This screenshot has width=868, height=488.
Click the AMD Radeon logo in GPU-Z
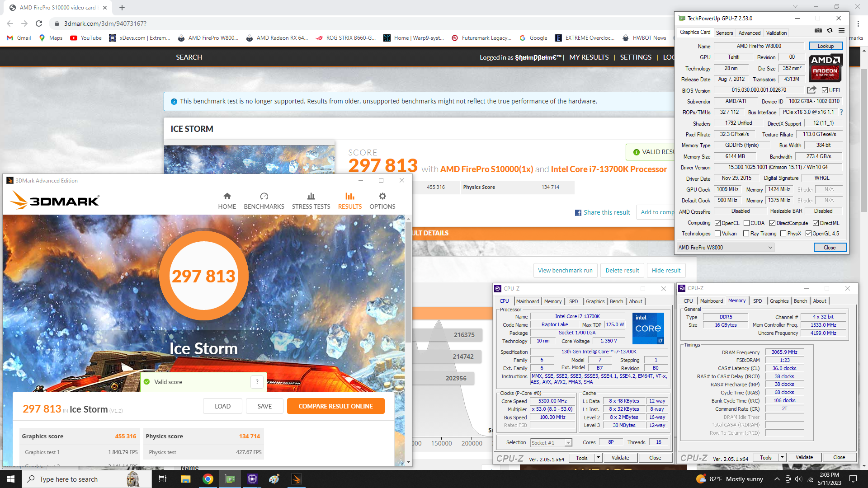[x=826, y=68]
